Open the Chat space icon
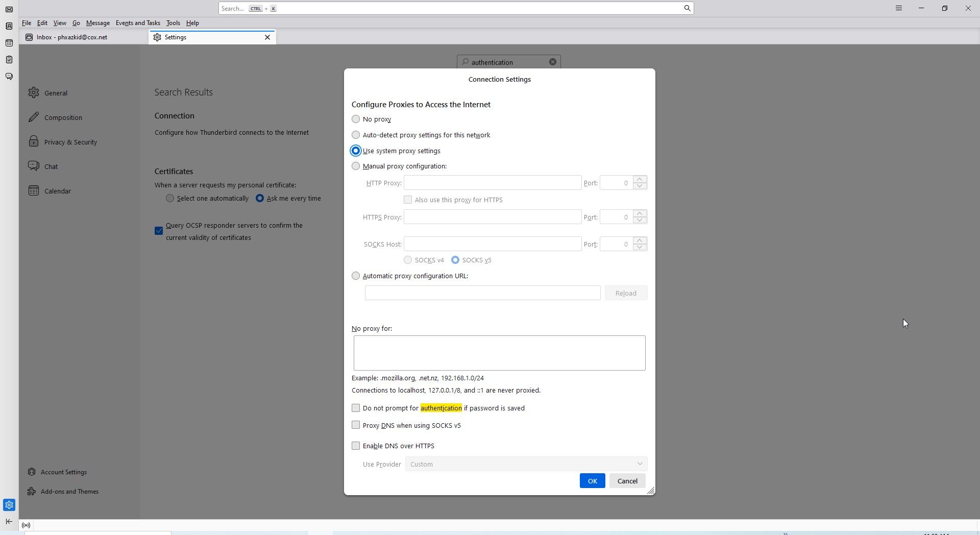 (x=9, y=77)
